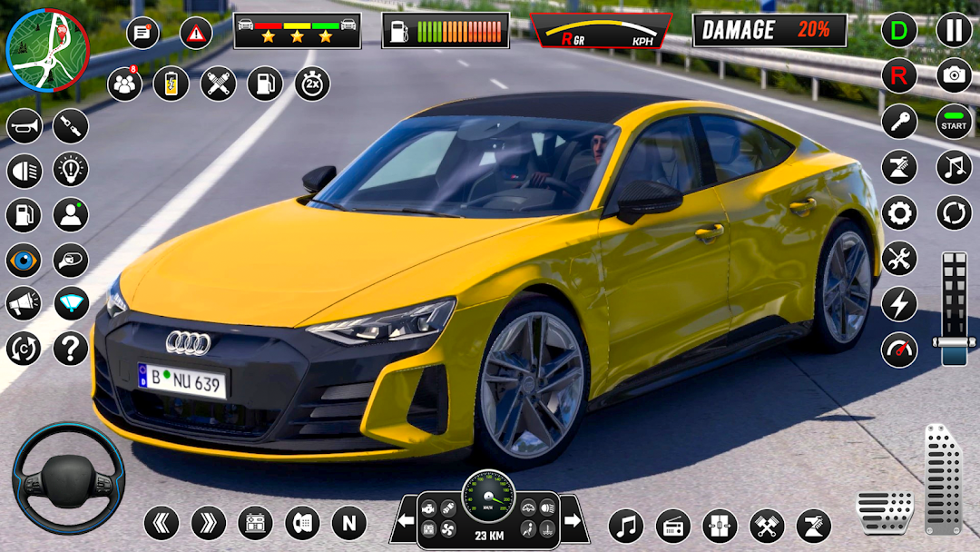Click the right arrow on the dashboard panel

click(573, 520)
